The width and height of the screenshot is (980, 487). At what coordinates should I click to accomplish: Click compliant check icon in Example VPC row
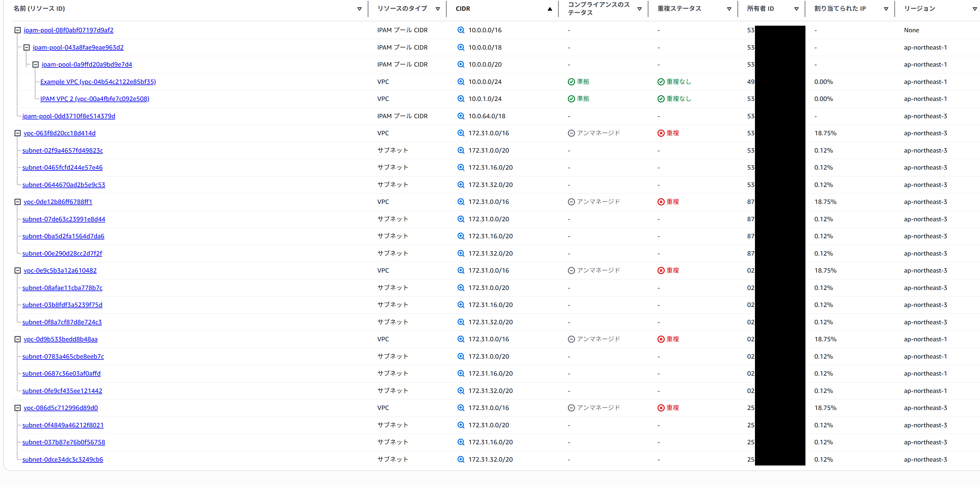[x=571, y=82]
